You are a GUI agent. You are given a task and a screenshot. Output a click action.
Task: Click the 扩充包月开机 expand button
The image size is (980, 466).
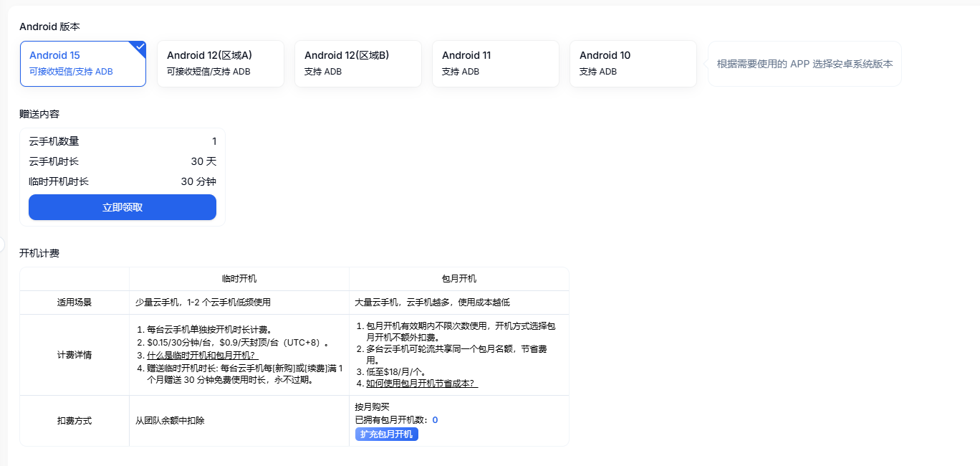click(x=386, y=434)
